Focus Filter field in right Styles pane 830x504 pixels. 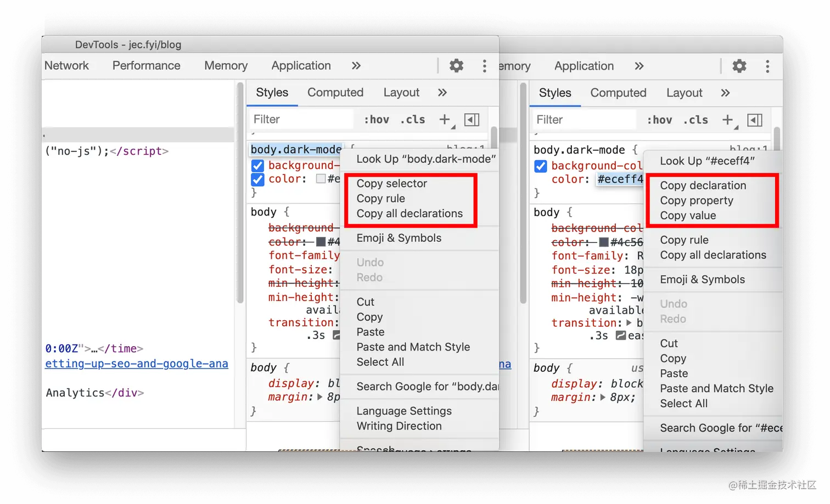[x=584, y=120]
